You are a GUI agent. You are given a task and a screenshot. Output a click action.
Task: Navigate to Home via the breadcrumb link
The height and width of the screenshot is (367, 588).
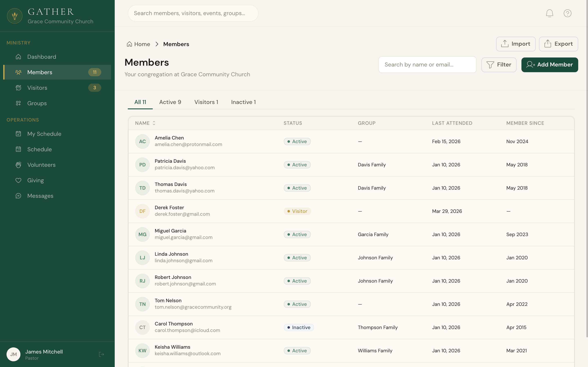click(142, 44)
